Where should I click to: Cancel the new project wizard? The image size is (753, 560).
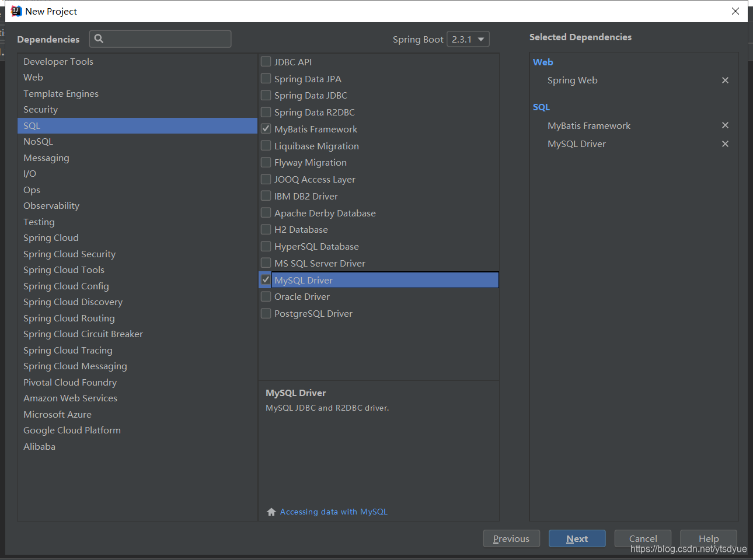click(x=643, y=538)
